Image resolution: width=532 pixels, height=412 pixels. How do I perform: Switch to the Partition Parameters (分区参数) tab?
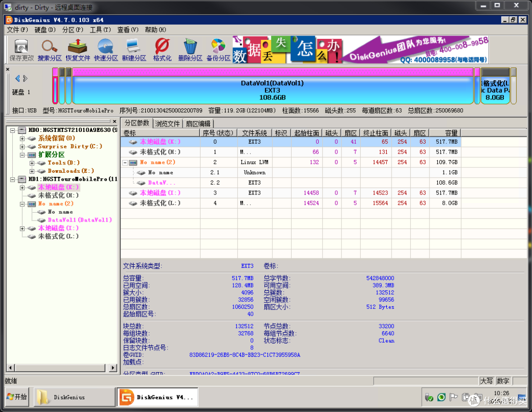pos(137,123)
